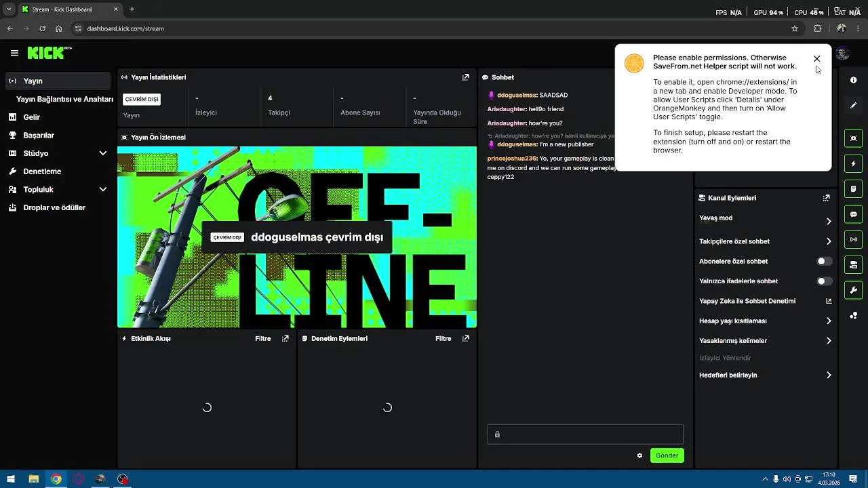The width and height of the screenshot is (868, 488).
Task: Bookmark this page with the star icon
Action: pos(795,28)
